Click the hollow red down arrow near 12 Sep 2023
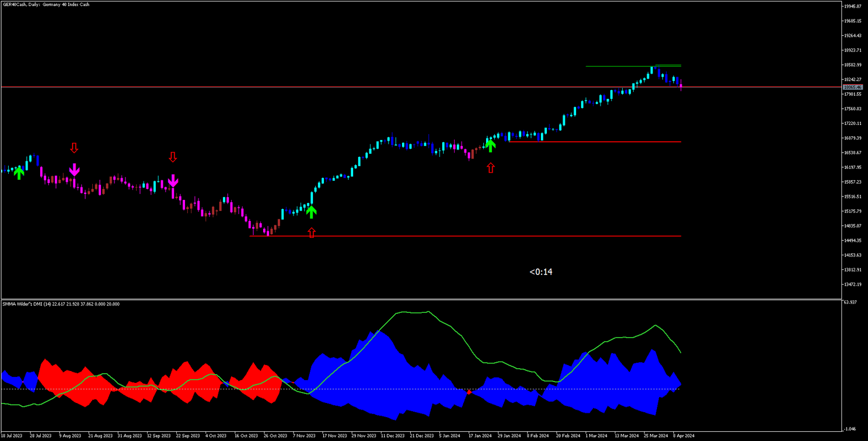The image size is (868, 441). (173, 157)
